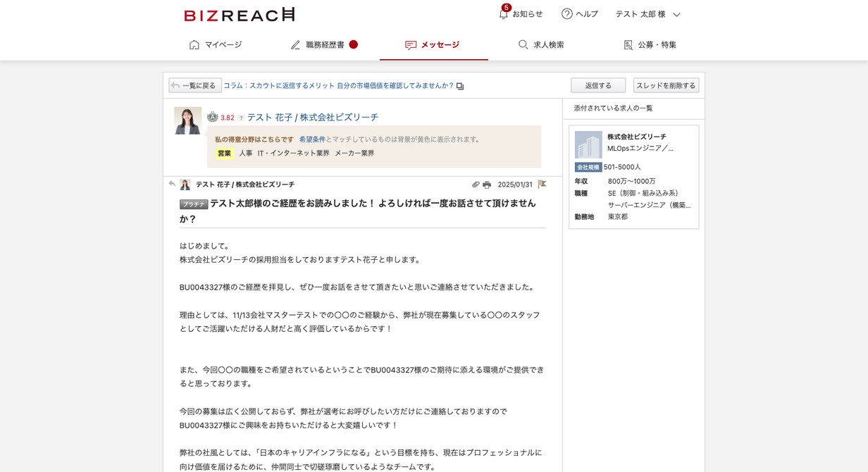The height and width of the screenshot is (472, 868).
Task: Click the recruiter's large profile photo
Action: [187, 120]
